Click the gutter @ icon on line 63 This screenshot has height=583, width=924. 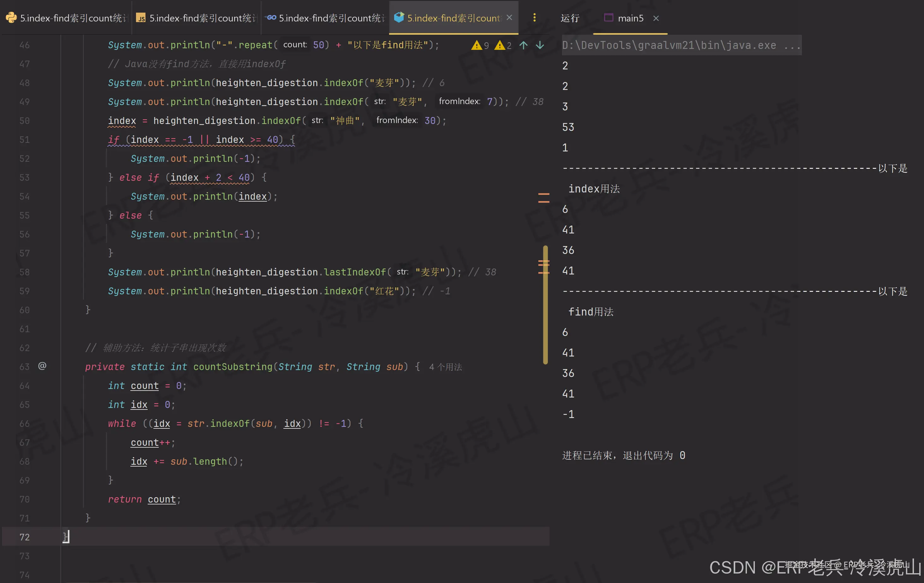pyautogui.click(x=42, y=366)
